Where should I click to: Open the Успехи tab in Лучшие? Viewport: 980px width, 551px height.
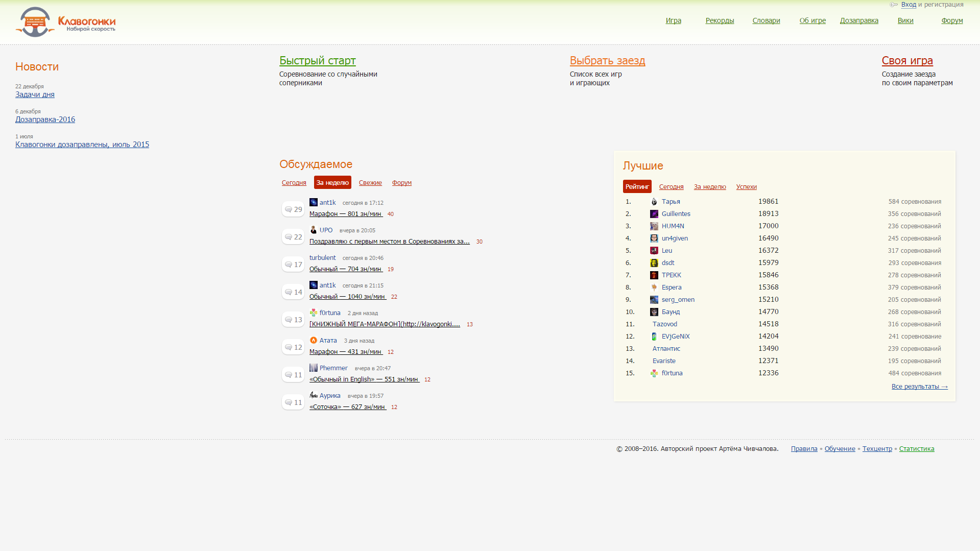point(746,187)
